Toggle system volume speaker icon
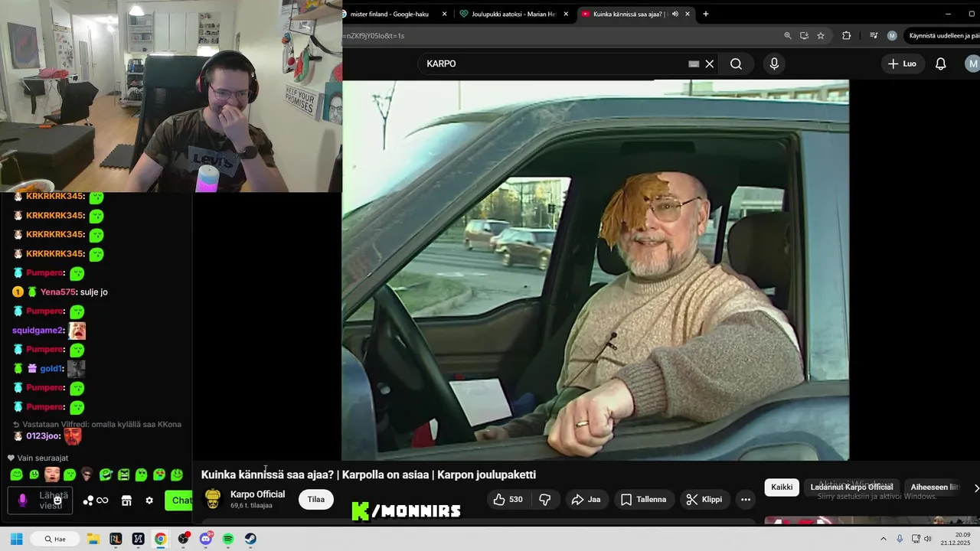The width and height of the screenshot is (980, 551). pos(928,539)
